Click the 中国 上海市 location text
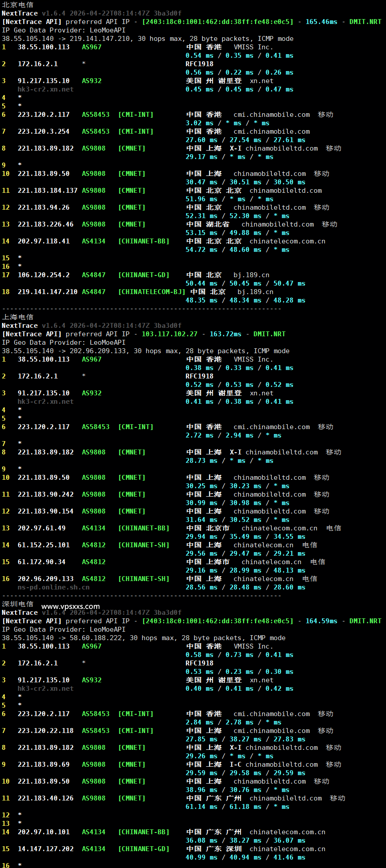 pyautogui.click(x=208, y=562)
